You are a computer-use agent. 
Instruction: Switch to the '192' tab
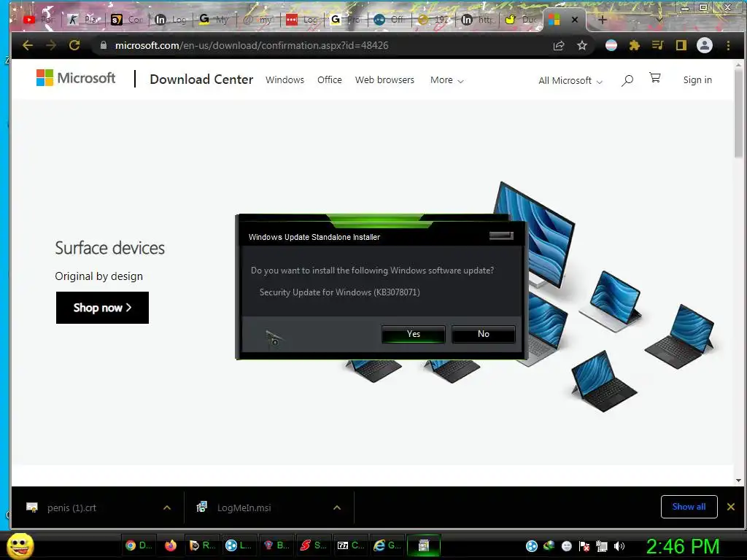click(x=433, y=20)
